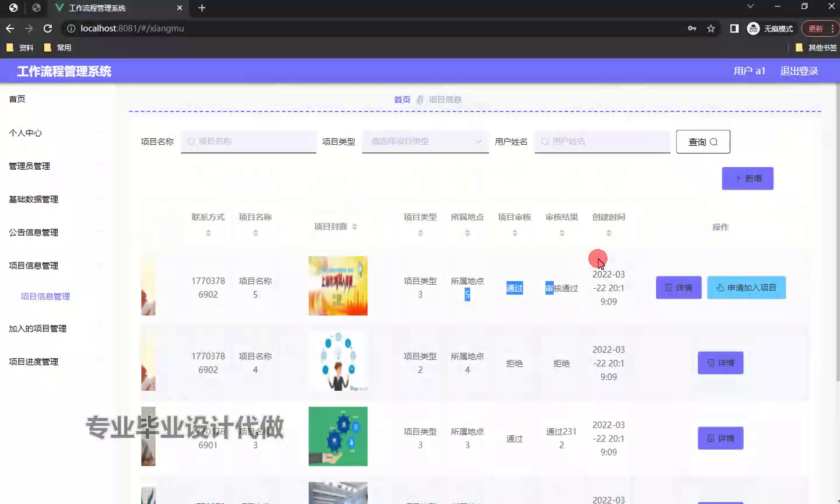This screenshot has height=504, width=840.
Task: Open the 项目类型 select dropdown
Action: [x=425, y=141]
